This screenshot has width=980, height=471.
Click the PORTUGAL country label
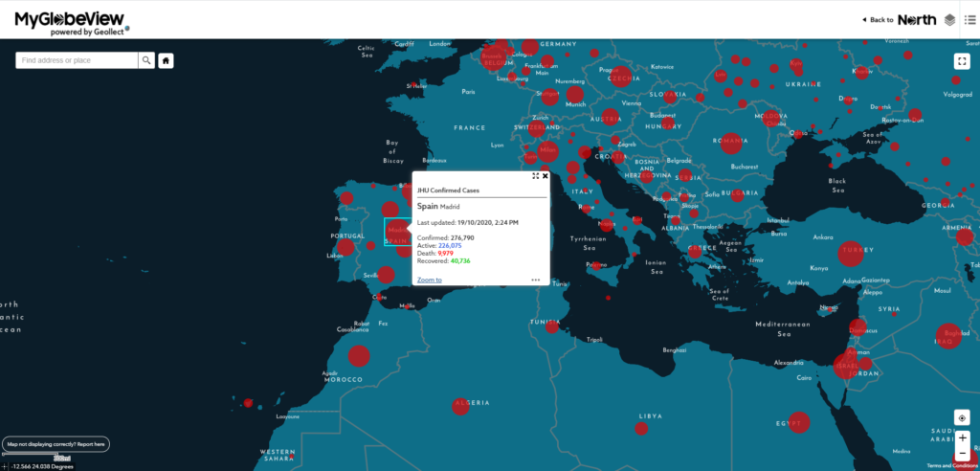click(347, 235)
